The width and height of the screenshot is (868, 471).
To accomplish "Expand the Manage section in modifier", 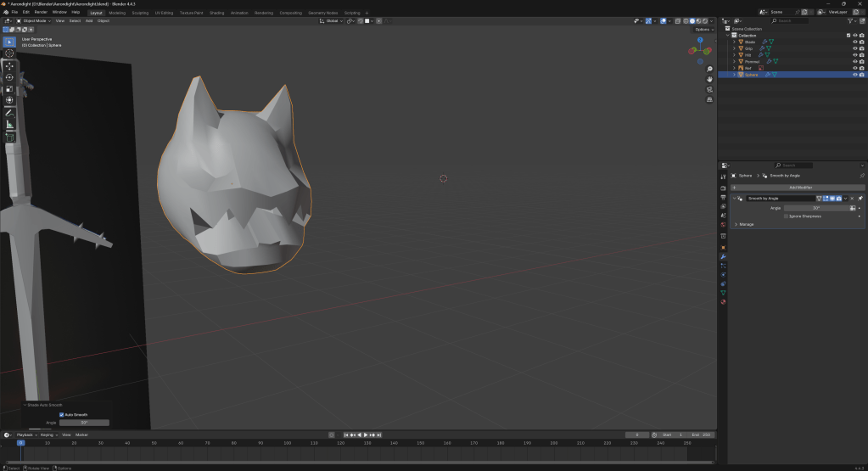I will pyautogui.click(x=736, y=224).
